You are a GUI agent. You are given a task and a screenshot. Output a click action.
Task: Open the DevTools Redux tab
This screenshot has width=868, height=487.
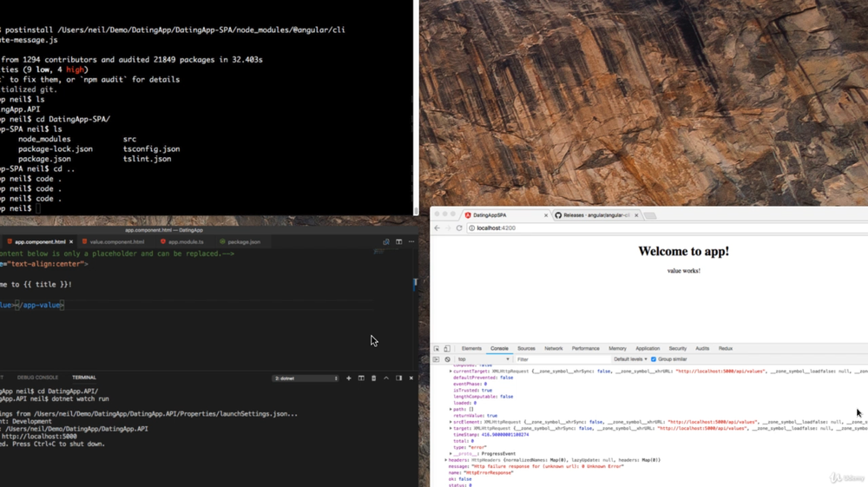tap(725, 349)
